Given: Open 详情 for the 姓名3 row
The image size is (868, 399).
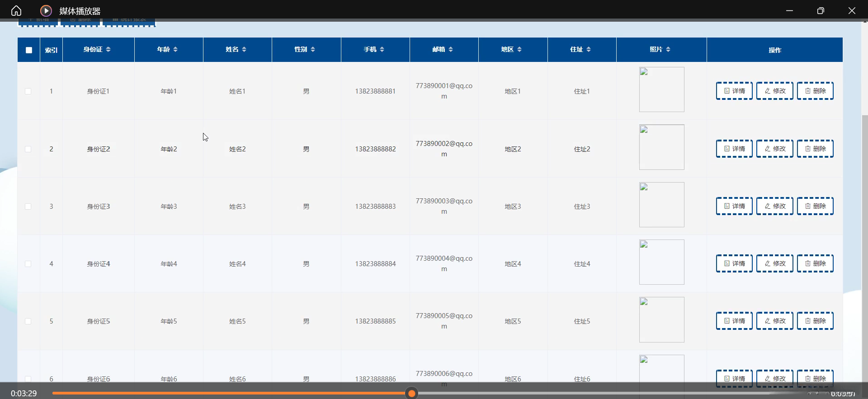Looking at the screenshot, I should click(734, 206).
